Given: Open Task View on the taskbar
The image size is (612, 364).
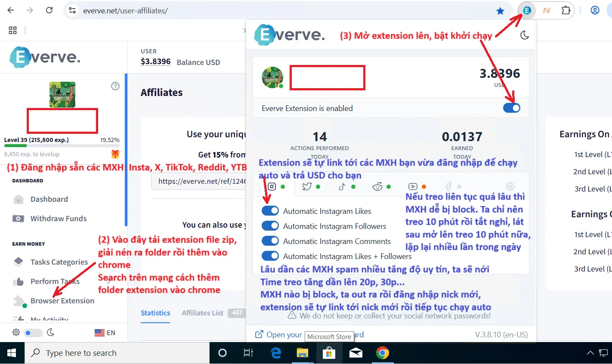Looking at the screenshot, I should (x=248, y=353).
